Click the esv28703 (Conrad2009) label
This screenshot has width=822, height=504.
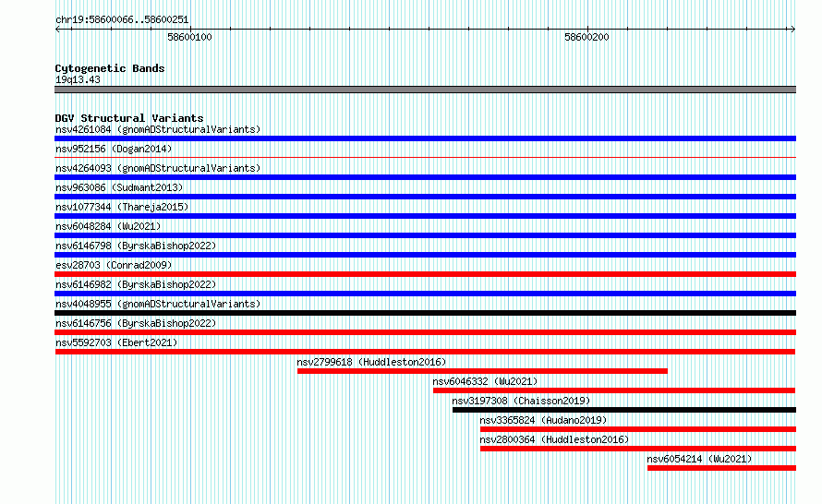pos(114,265)
